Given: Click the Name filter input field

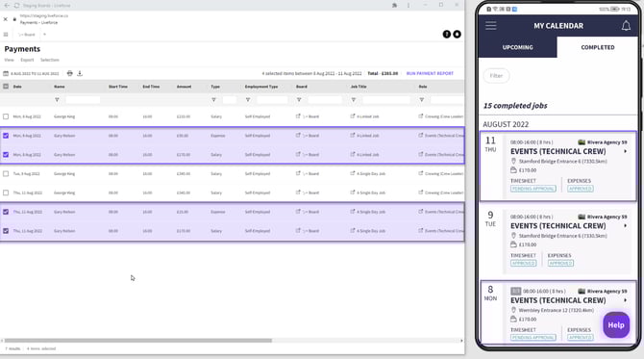Looking at the screenshot, I should 83,100.
